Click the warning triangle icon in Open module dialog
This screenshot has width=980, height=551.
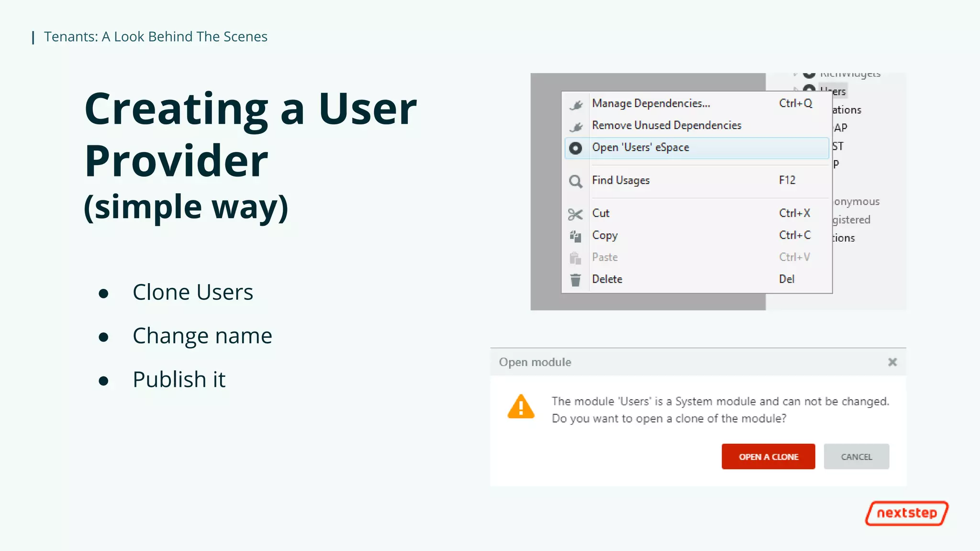pos(521,407)
